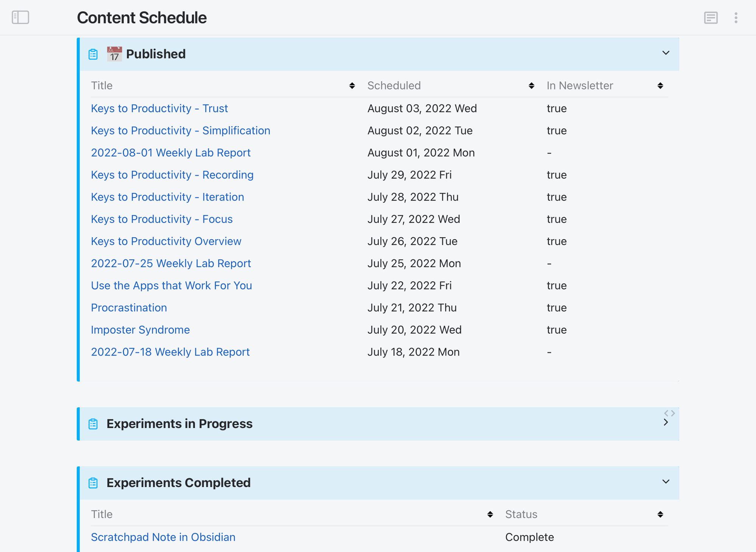Sort Published table by Scheduled
This screenshot has width=756, height=552.
pyautogui.click(x=531, y=86)
